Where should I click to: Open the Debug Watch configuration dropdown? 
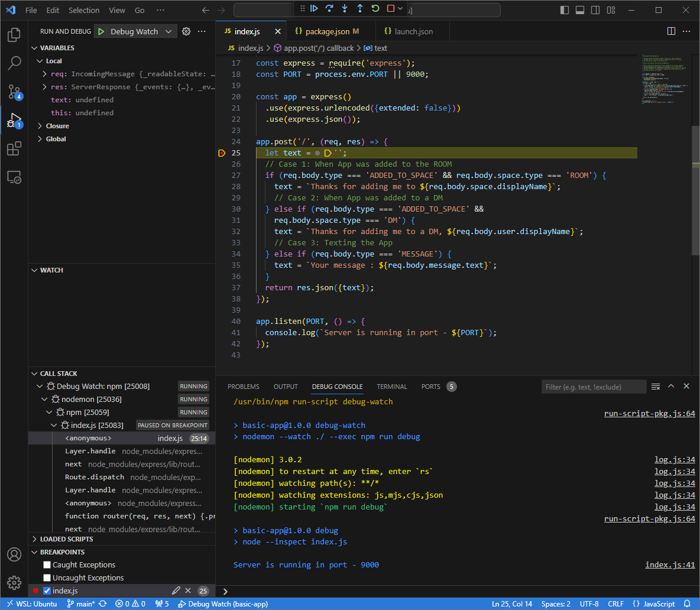pyautogui.click(x=168, y=32)
